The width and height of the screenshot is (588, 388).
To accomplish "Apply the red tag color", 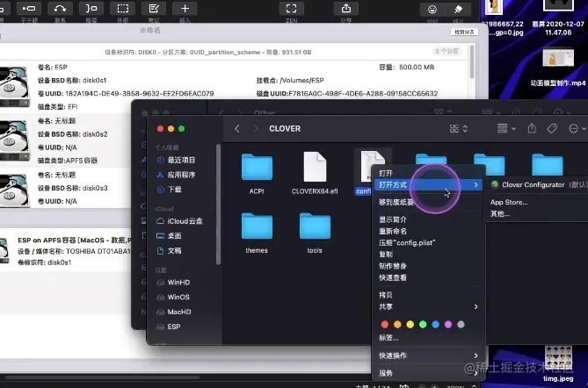I will pos(385,324).
